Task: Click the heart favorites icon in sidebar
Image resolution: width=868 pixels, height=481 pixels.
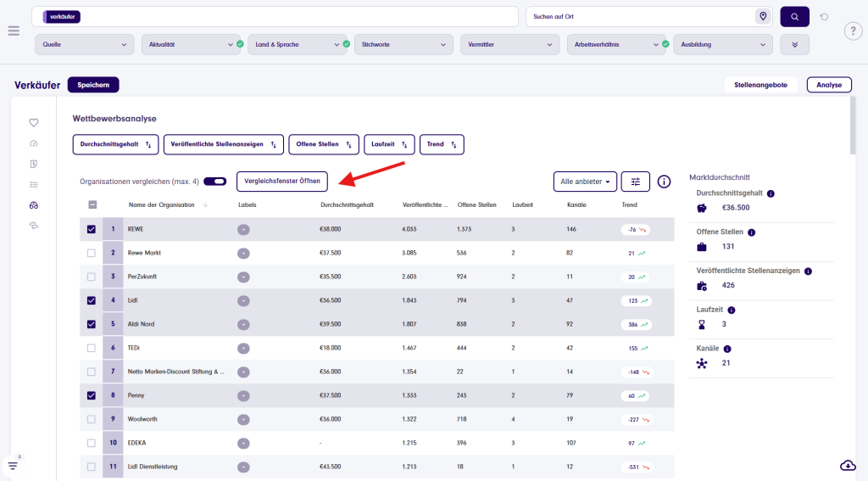Action: coord(34,123)
